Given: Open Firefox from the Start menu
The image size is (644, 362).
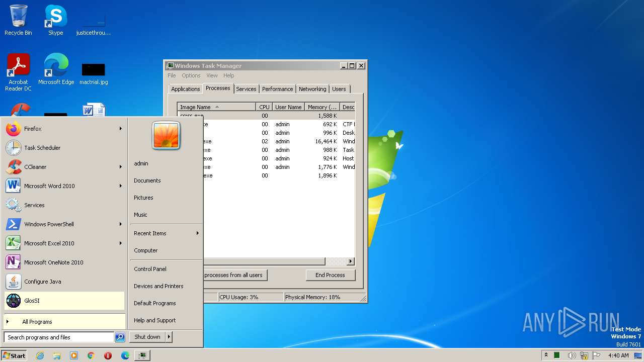Looking at the screenshot, I should pos(64,129).
